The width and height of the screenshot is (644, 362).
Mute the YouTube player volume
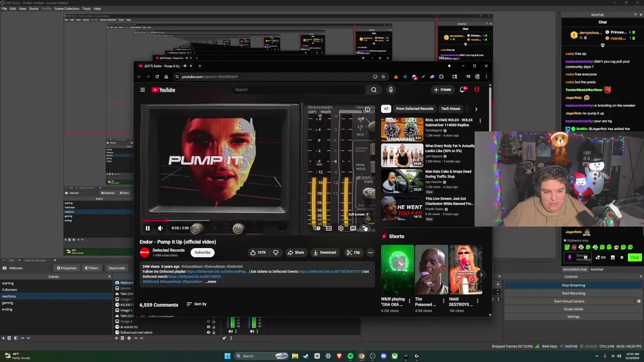point(160,228)
